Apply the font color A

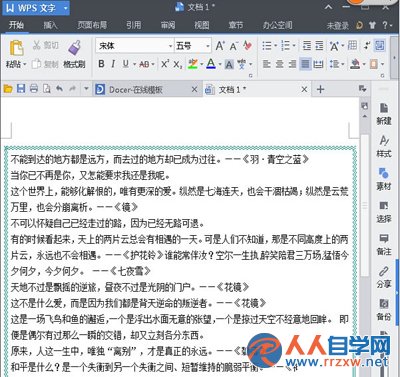coord(211,63)
